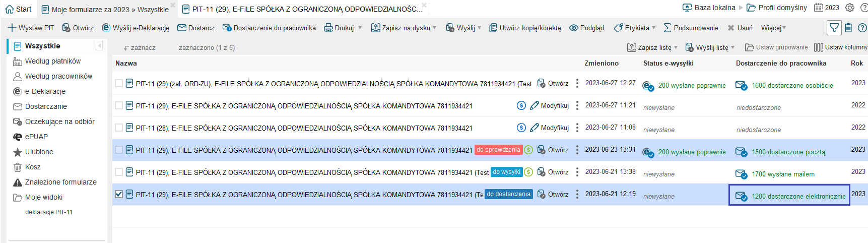The image size is (868, 243).
Task: Select Kosz in the sidebar
Action: (33, 167)
